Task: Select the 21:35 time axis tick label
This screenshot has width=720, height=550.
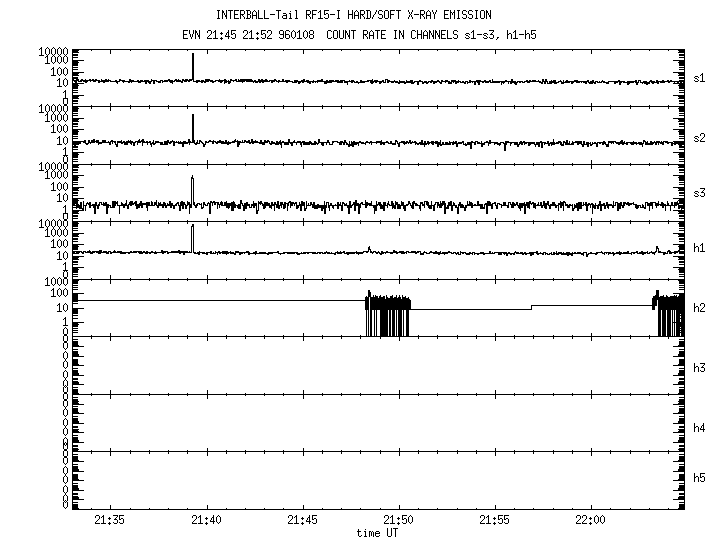Action: 110,521
